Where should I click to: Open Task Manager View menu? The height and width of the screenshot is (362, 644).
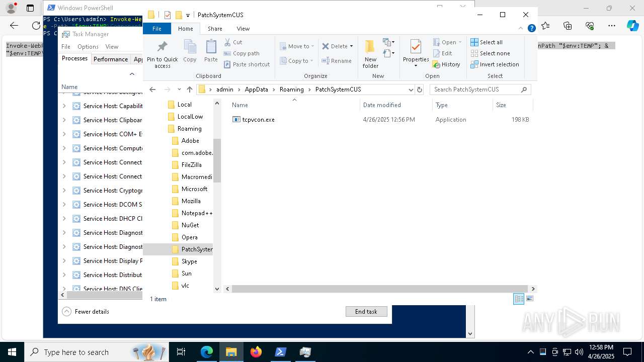[x=112, y=47]
